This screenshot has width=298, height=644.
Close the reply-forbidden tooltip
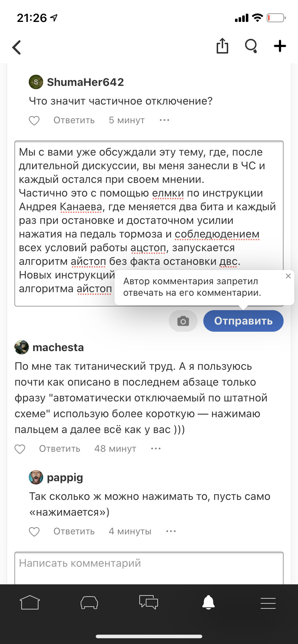click(288, 276)
